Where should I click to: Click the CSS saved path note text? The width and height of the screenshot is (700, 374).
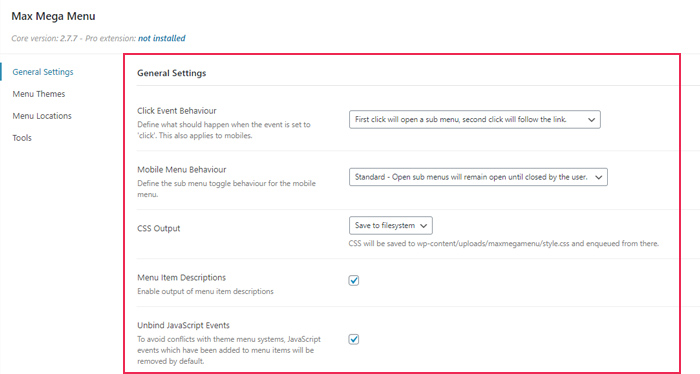tap(504, 244)
